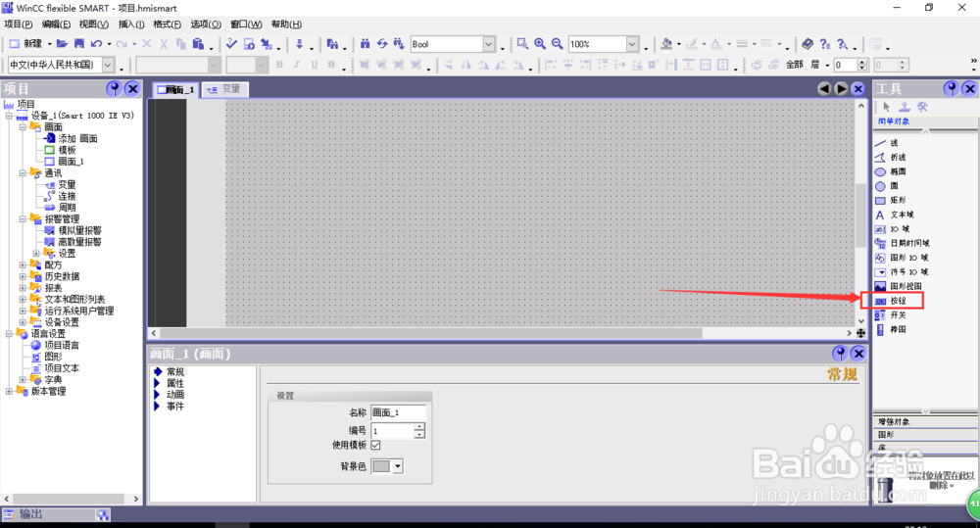Expand the 版本管理 tree node

tap(9, 391)
